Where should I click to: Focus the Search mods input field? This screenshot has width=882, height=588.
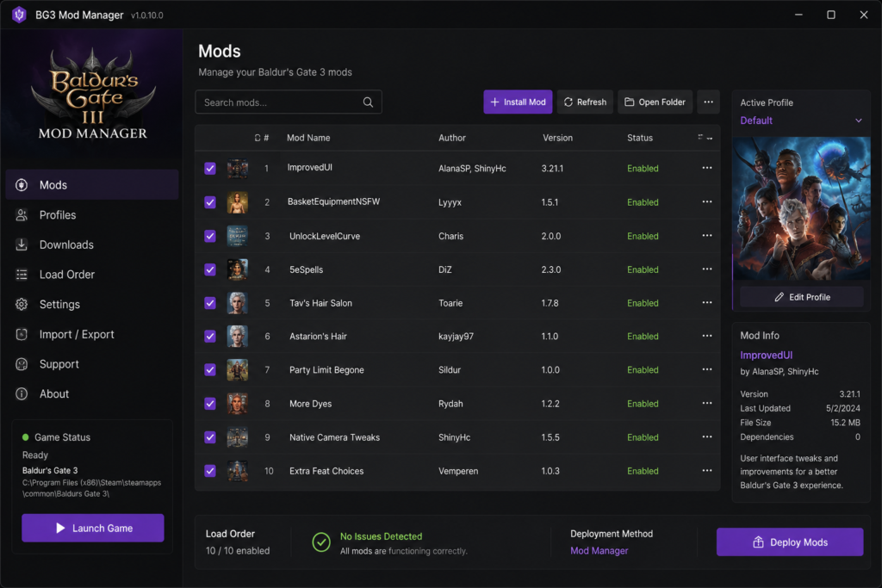tap(289, 102)
